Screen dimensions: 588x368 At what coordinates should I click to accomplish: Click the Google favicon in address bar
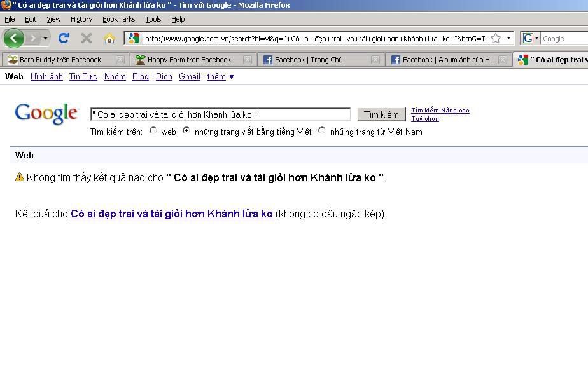[134, 38]
